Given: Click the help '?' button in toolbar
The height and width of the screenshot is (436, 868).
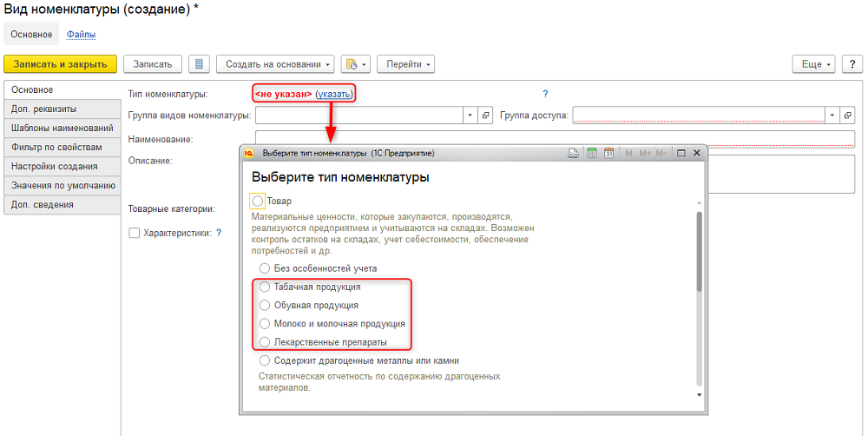Looking at the screenshot, I should coord(852,64).
